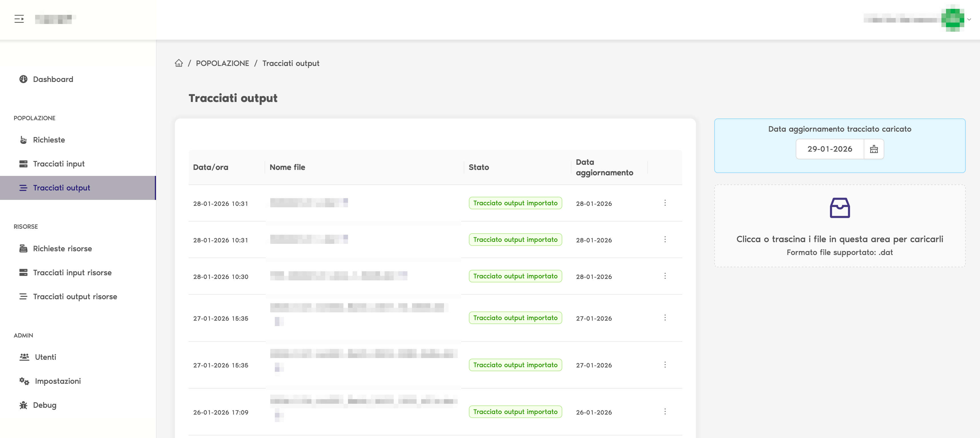Click the POPOLAZIONE breadcrumb link
The height and width of the screenshot is (438, 980).
223,63
